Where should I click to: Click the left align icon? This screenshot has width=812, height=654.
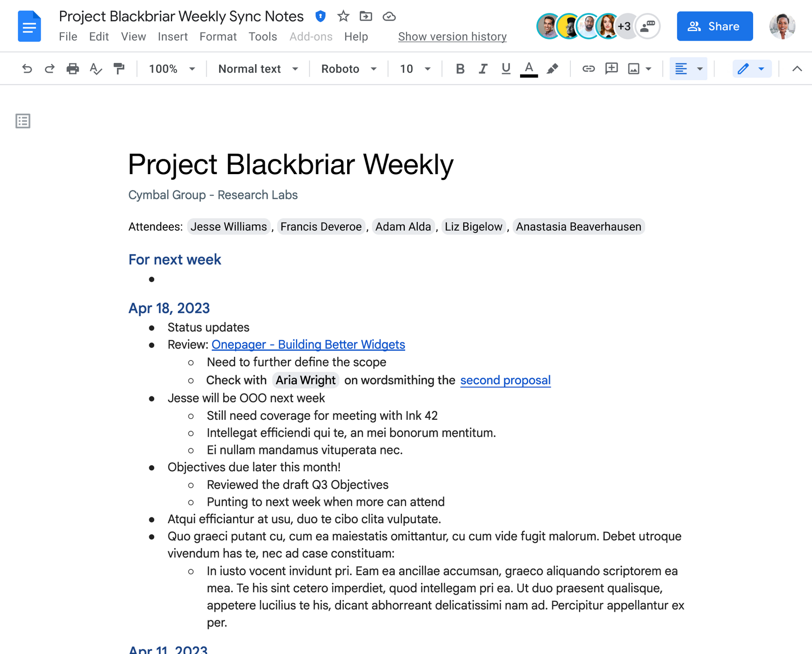click(681, 69)
